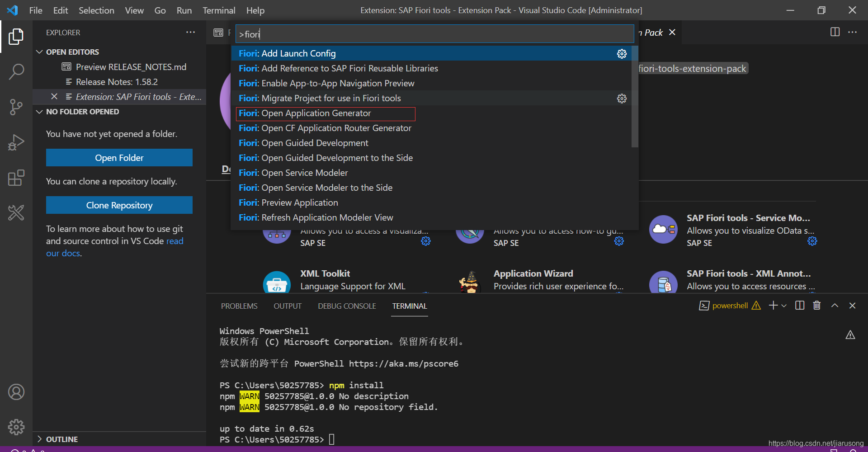This screenshot has width=868, height=452.
Task: Close the terminal panel
Action: pos(852,306)
